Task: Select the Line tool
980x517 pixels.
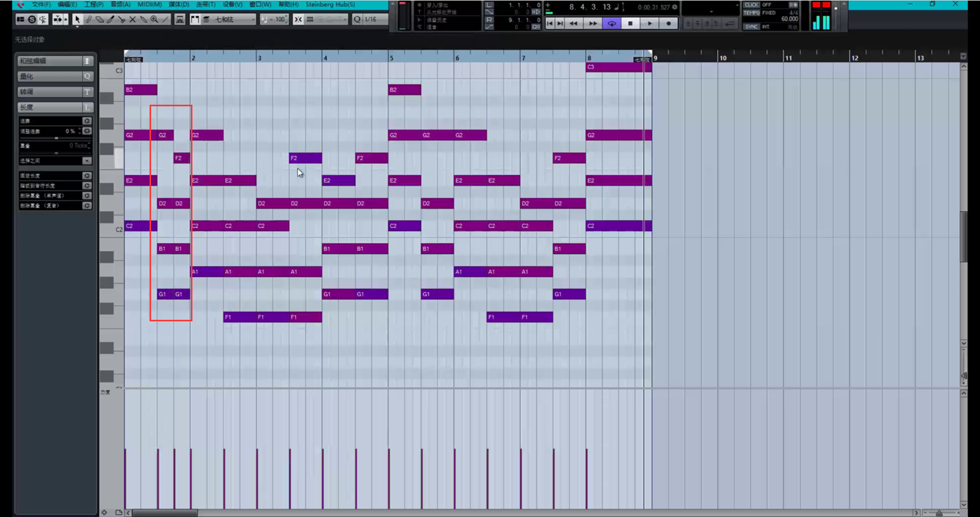Action: point(165,19)
